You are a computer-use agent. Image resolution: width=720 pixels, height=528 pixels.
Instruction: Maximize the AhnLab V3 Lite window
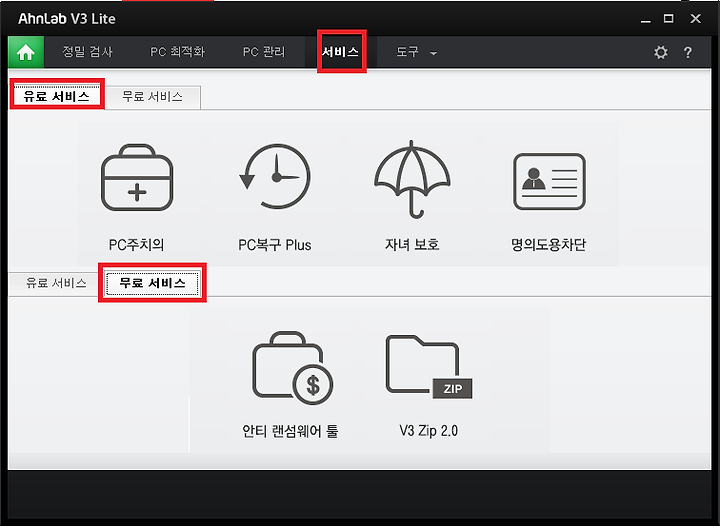tap(669, 19)
